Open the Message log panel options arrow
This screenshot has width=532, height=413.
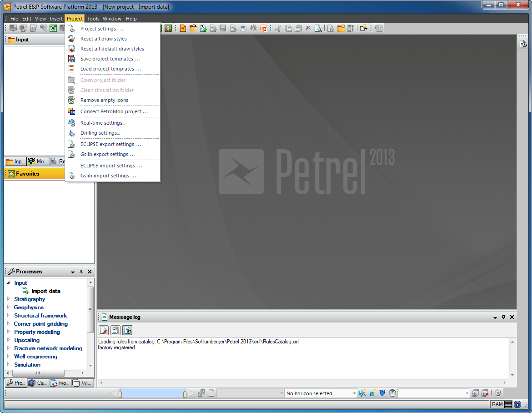[495, 317]
